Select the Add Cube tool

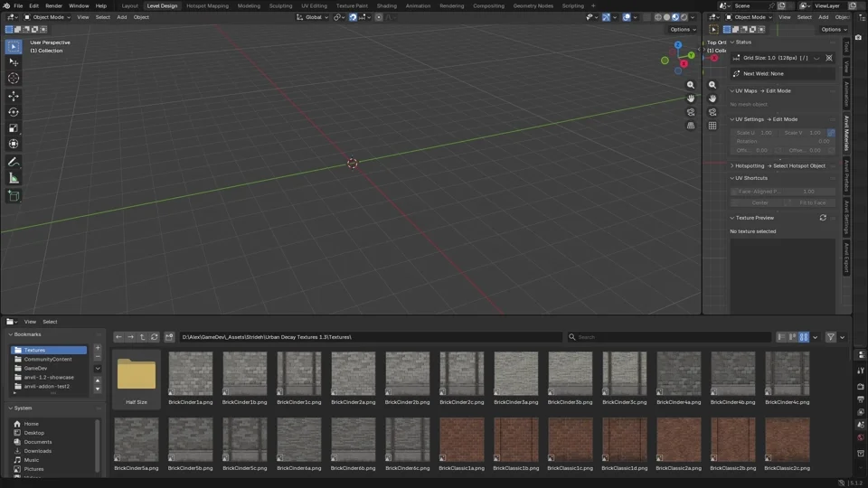(14, 196)
